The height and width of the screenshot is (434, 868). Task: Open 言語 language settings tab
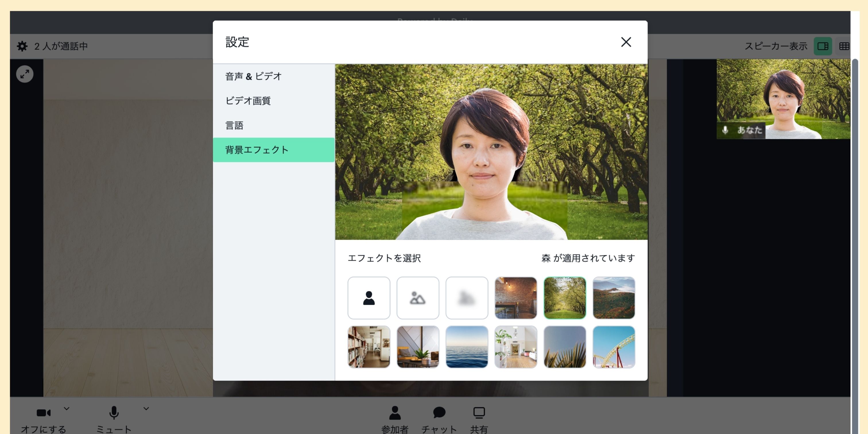[235, 125]
